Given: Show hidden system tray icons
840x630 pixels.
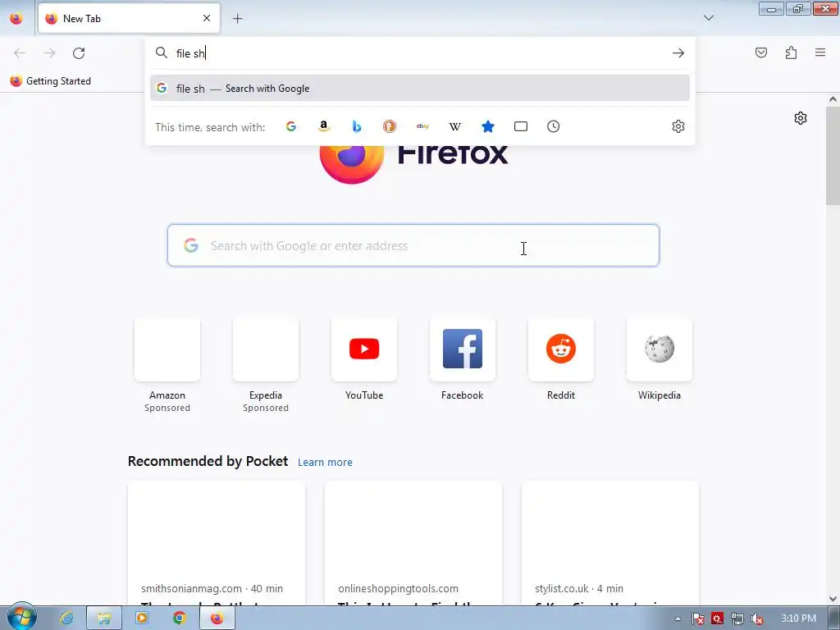Looking at the screenshot, I should pyautogui.click(x=678, y=619).
